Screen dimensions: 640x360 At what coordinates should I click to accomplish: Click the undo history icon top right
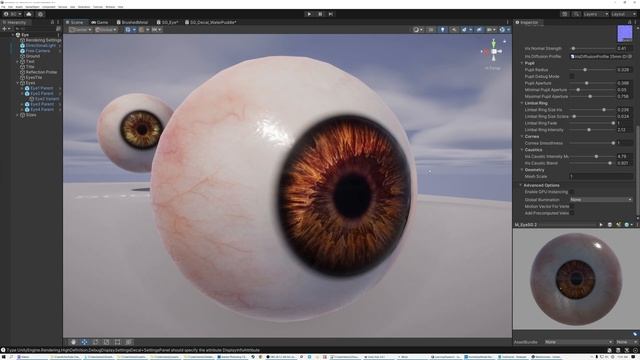coord(564,14)
